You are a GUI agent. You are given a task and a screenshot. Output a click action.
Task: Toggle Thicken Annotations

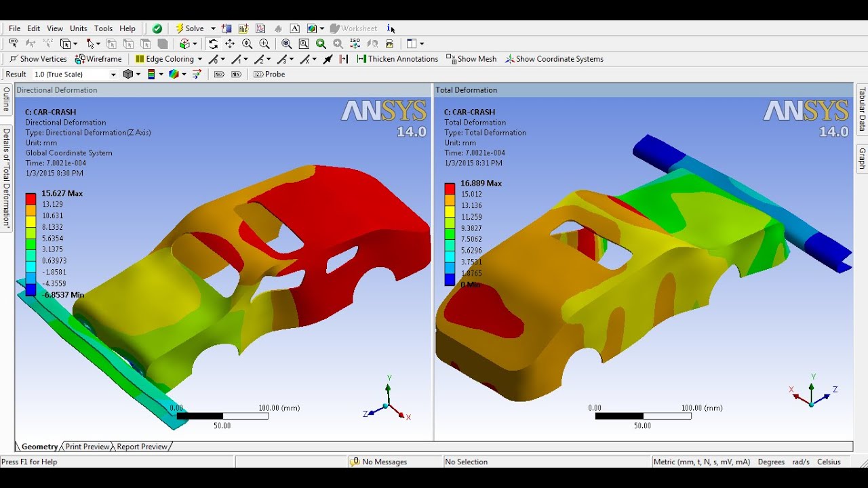397,59
